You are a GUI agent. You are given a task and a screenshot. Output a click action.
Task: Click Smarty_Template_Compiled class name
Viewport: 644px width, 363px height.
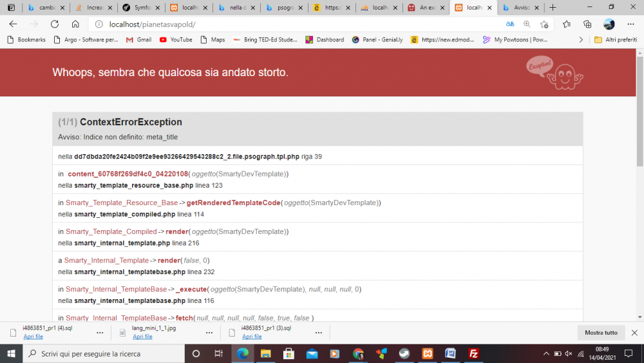(111, 231)
